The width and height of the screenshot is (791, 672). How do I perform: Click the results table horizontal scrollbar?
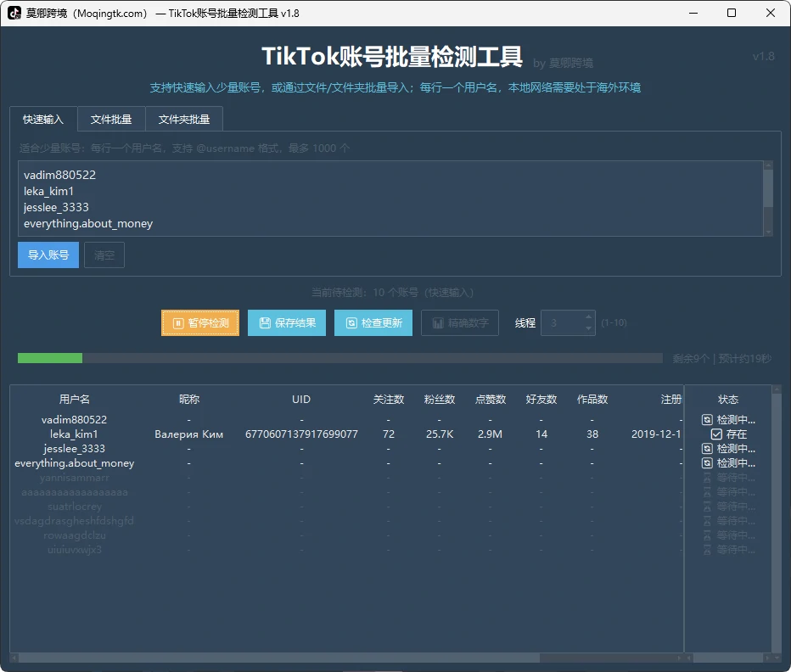[x=279, y=658]
